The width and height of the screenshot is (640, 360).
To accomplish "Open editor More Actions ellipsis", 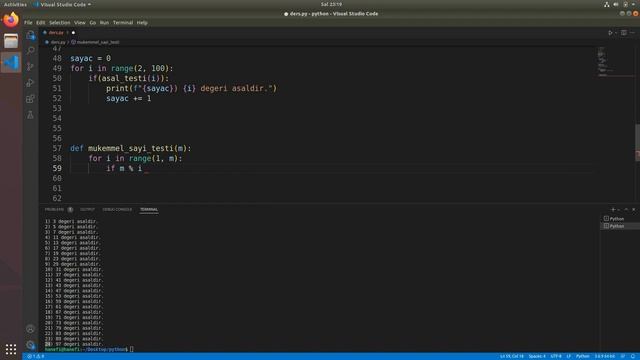I will (632, 33).
